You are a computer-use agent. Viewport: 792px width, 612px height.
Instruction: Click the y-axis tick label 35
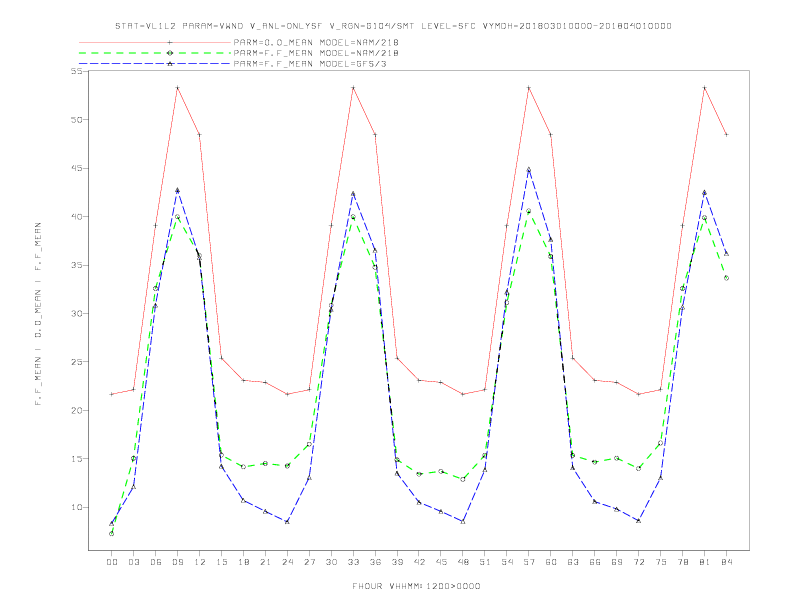[76, 265]
